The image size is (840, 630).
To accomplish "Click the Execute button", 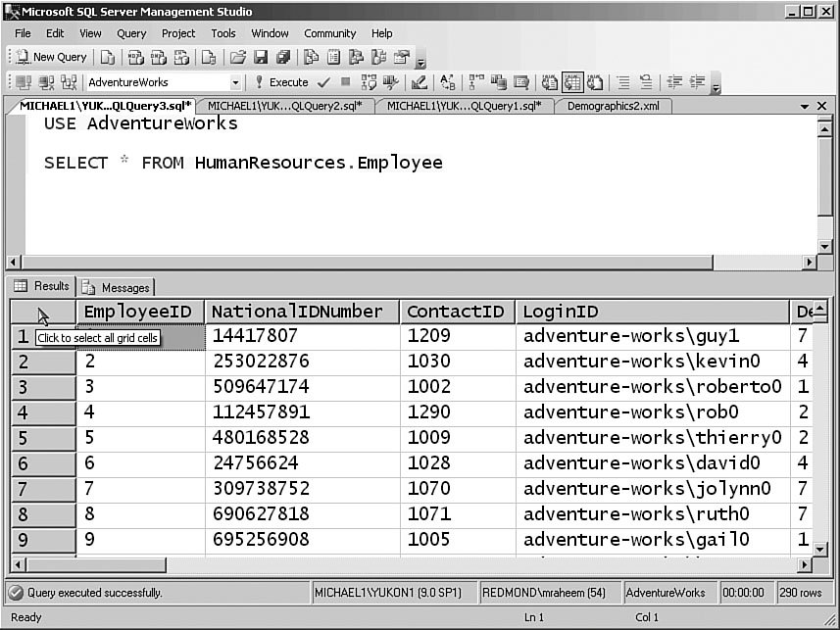I will [281, 82].
